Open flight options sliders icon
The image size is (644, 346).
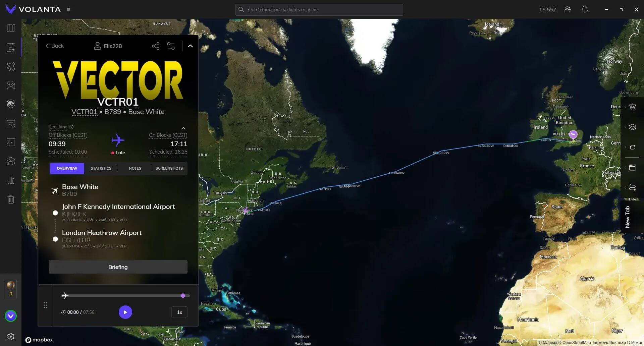point(171,46)
